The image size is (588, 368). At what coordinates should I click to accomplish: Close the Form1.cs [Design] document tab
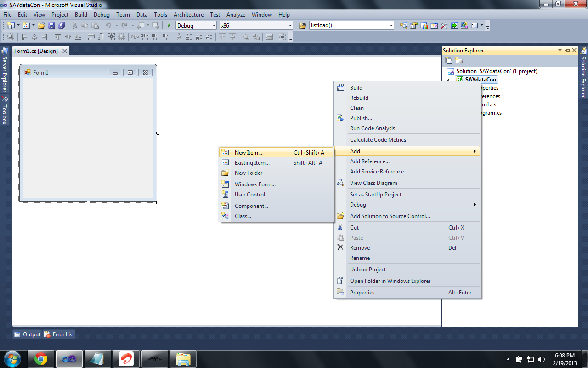point(65,51)
